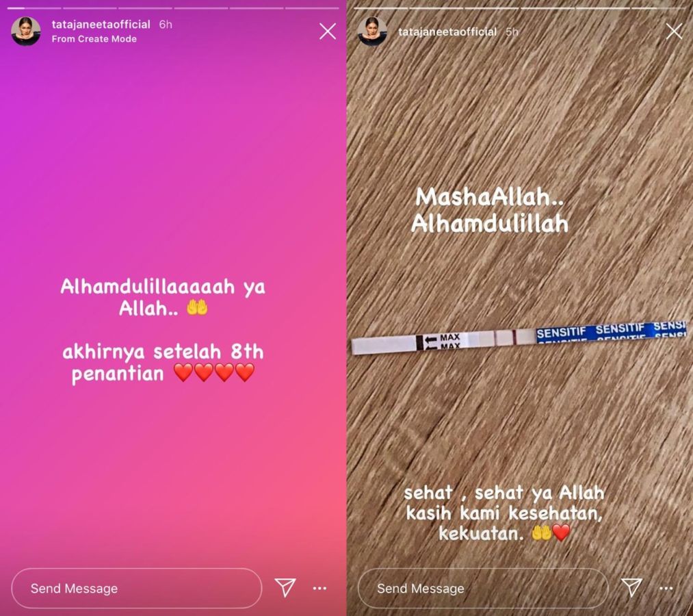Tap the MashaAllah Alhamdulillah text overlay

[490, 211]
